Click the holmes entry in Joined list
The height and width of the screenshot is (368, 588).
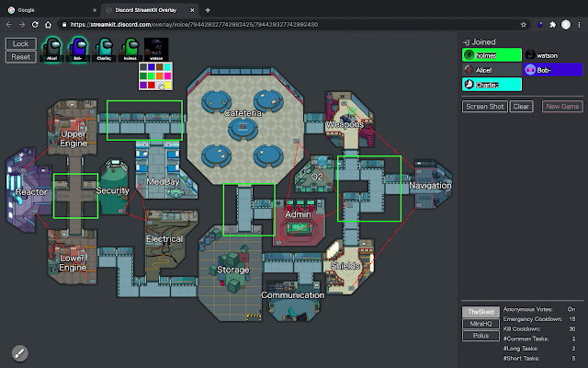491,54
